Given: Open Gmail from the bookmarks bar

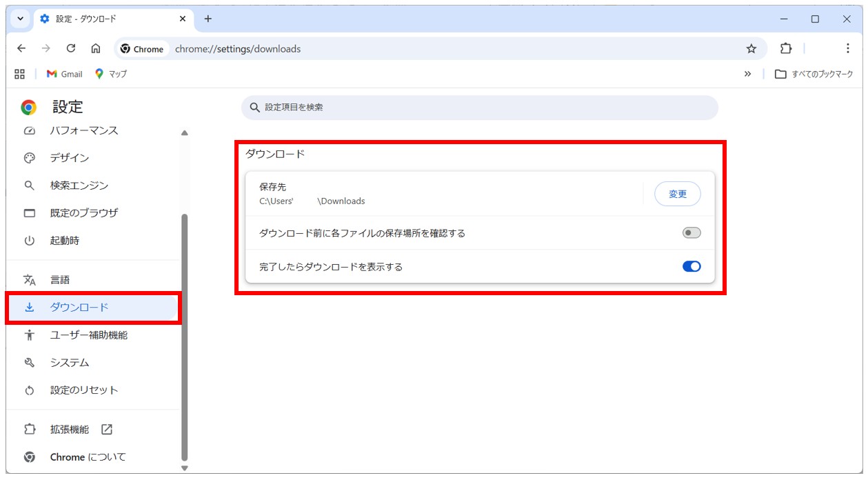Looking at the screenshot, I should pyautogui.click(x=65, y=74).
